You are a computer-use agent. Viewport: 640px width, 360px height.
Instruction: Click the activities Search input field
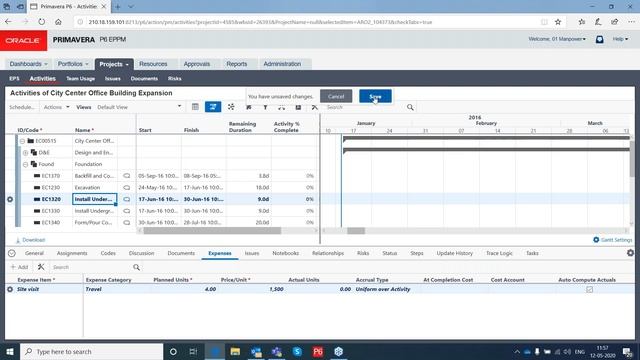pyautogui.click(x=365, y=107)
